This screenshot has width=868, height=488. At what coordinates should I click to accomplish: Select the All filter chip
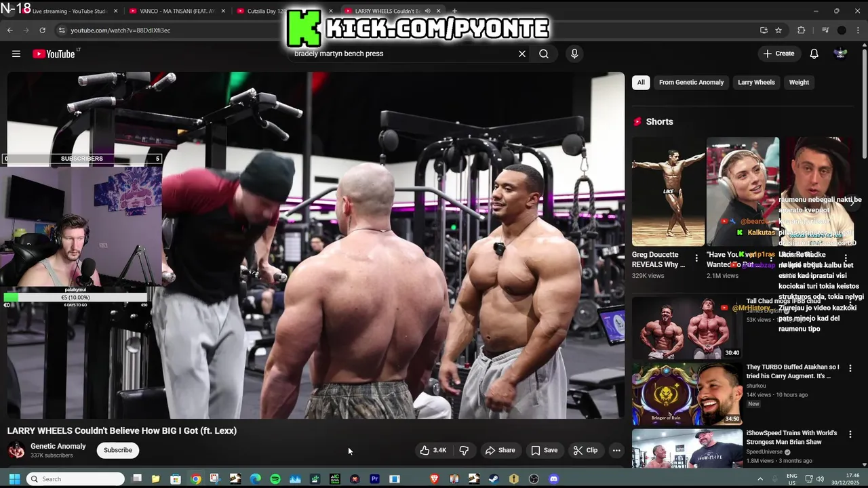pyautogui.click(x=641, y=82)
